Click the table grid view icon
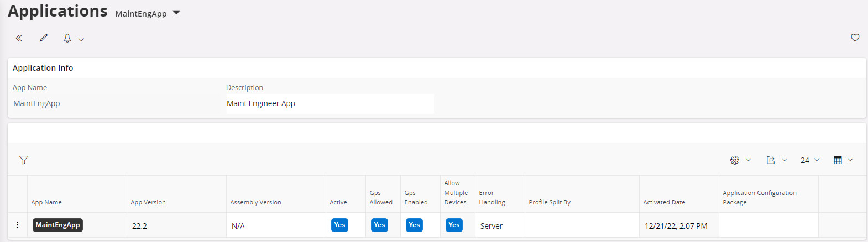868x242 pixels. click(838, 160)
